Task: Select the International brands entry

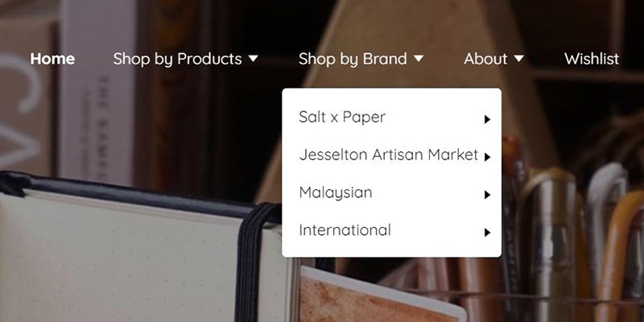Action: tap(345, 230)
